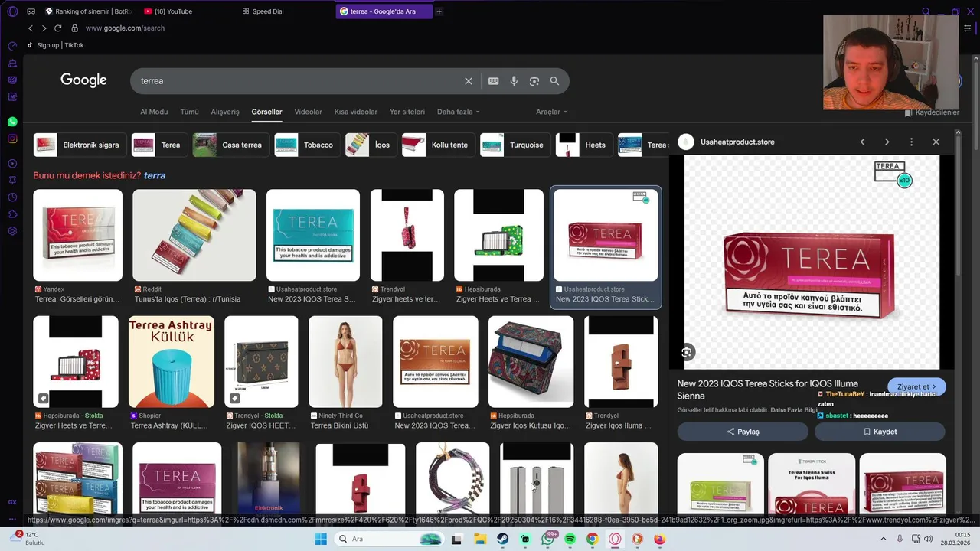Select the Alışveriş search tab
The width and height of the screenshot is (980, 551).
[x=225, y=112]
